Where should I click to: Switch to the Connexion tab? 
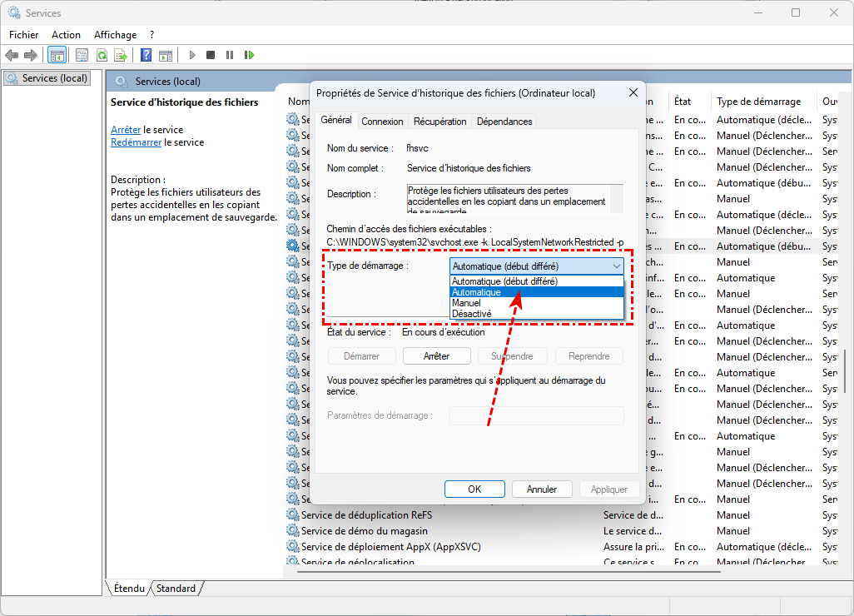click(382, 122)
